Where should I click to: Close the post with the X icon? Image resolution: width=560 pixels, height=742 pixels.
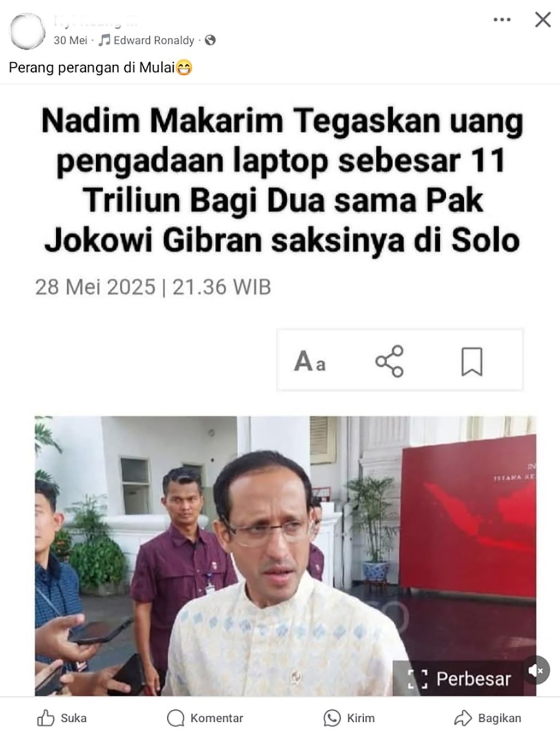point(542,20)
